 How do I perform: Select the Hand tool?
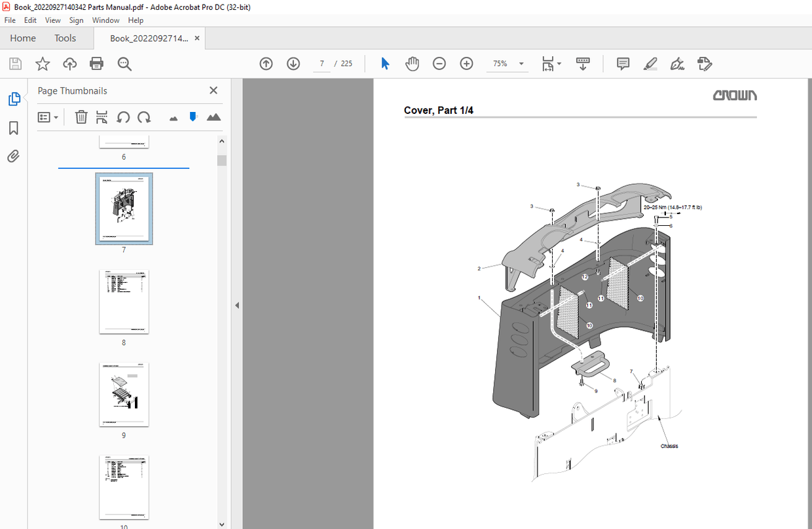coord(412,64)
